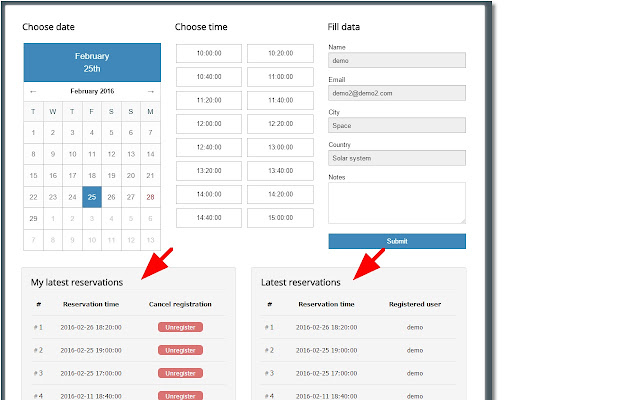Select the 12:40:00 time slot
The image size is (640, 400).
click(209, 147)
